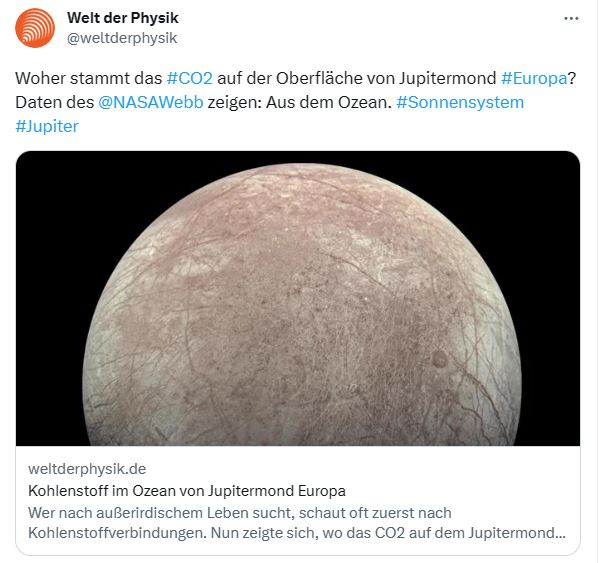This screenshot has height=563, width=605.
Task: Select the #Sonnensystem hashtag
Action: pyautogui.click(x=460, y=103)
